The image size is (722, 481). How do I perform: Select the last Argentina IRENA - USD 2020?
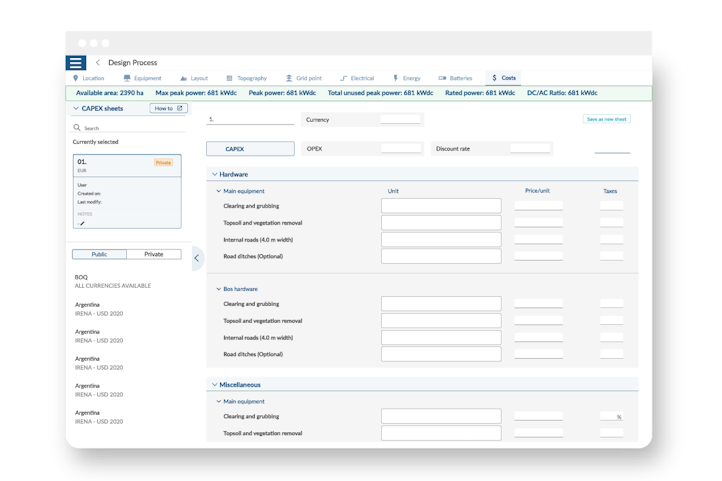(x=99, y=417)
